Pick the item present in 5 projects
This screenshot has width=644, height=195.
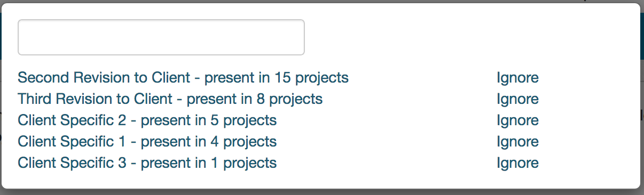(x=147, y=120)
